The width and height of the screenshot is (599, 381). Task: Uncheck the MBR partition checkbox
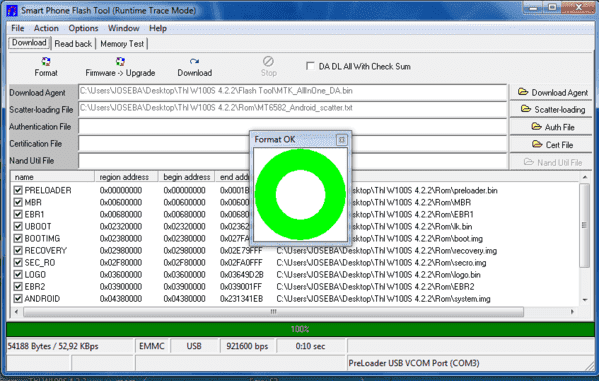(18, 202)
